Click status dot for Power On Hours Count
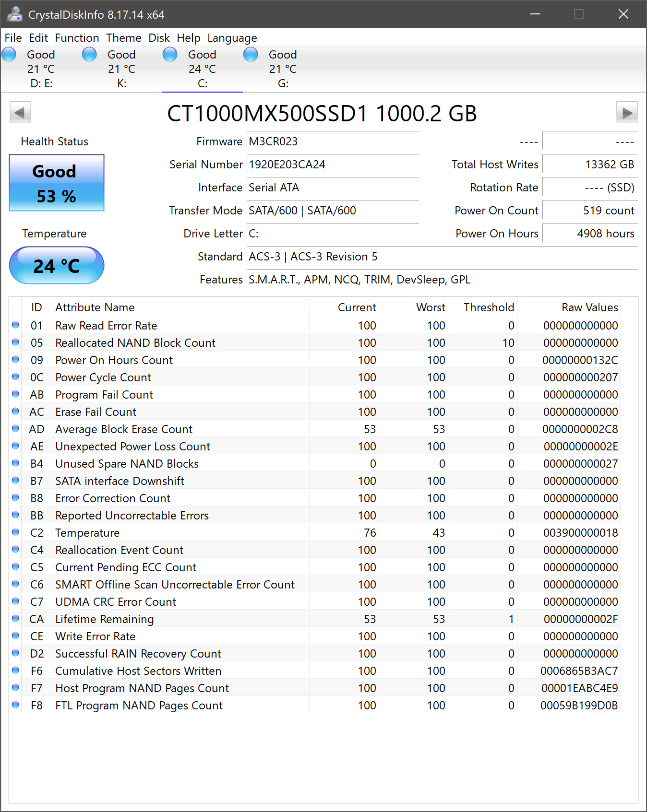Screen dimensions: 647x812 click(15, 360)
